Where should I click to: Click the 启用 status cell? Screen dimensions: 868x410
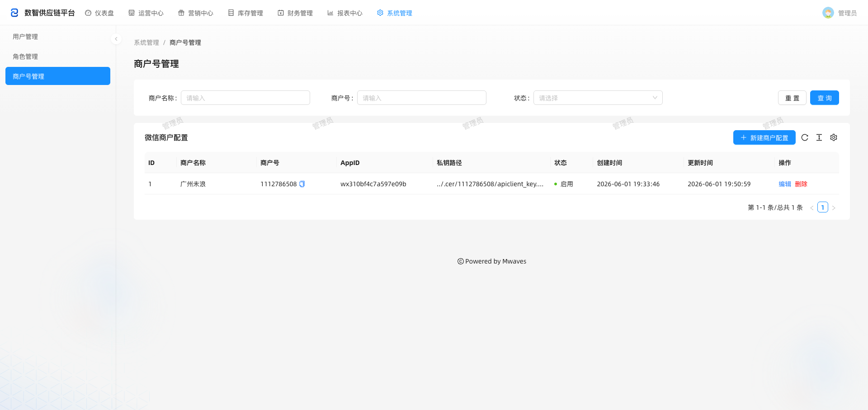coord(564,184)
